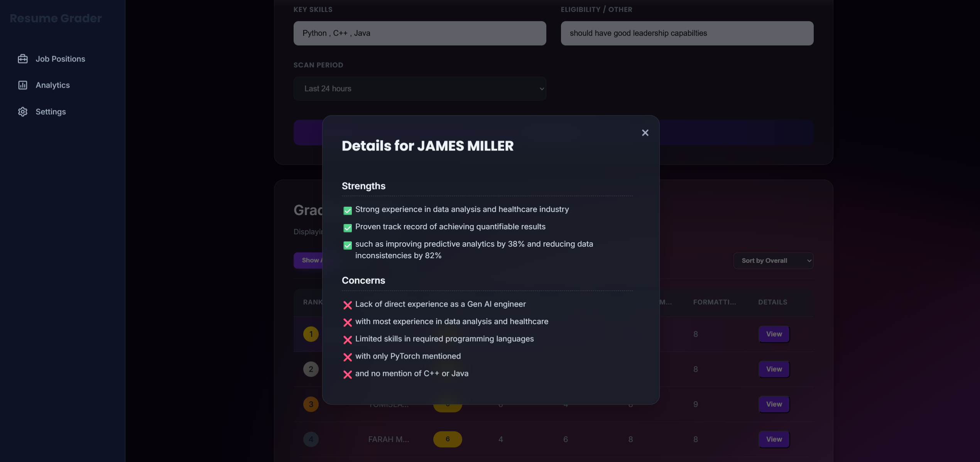The height and width of the screenshot is (462, 980).
Task: Open the Last 24 hours scan period dropdown
Action: tap(419, 89)
